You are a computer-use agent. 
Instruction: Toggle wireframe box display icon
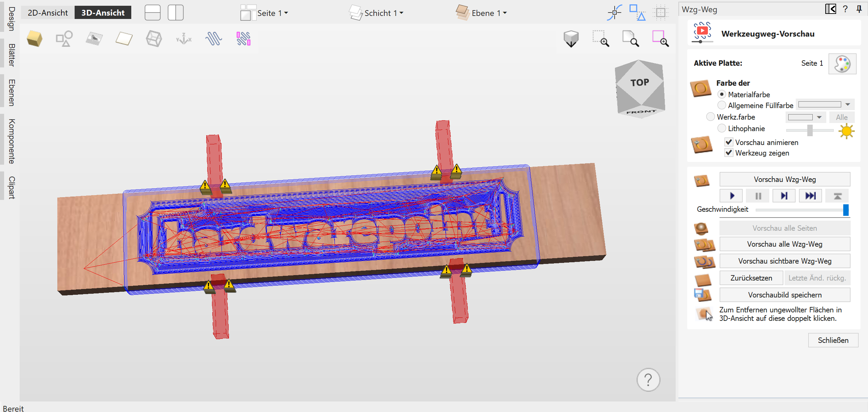[154, 39]
